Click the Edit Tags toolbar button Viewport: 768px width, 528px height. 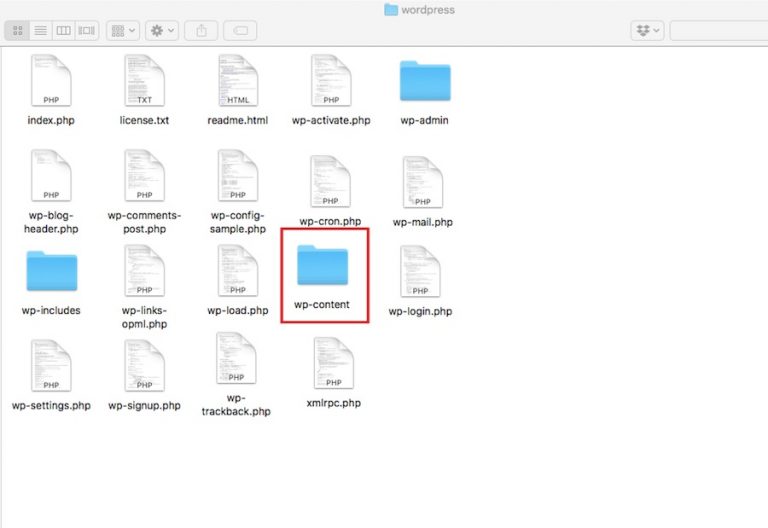point(240,31)
